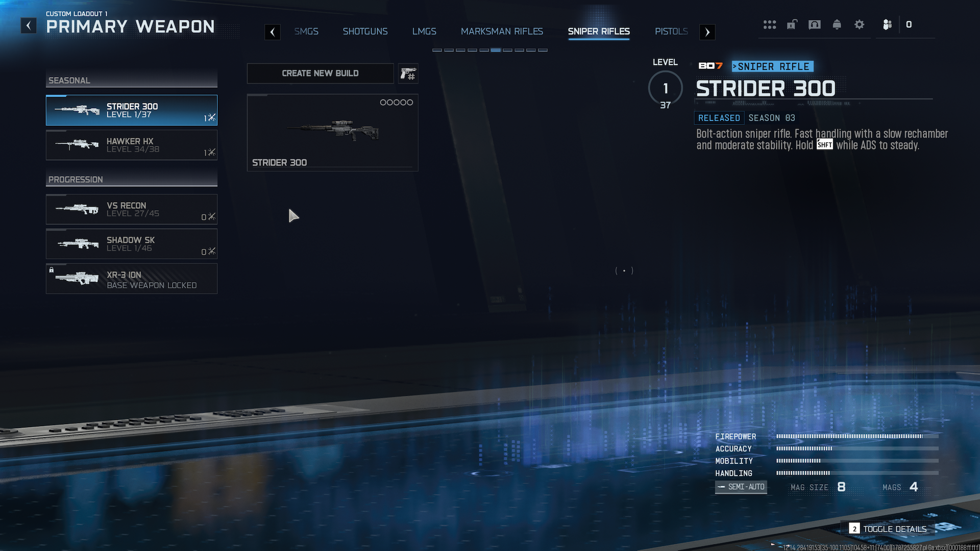The width and height of the screenshot is (980, 551).
Task: Click the Handling stat bar
Action: [857, 473]
